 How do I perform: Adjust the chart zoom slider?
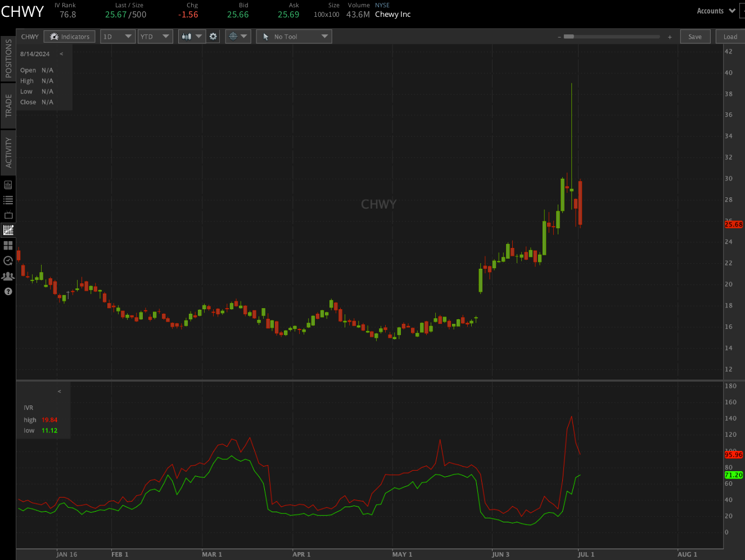point(569,35)
